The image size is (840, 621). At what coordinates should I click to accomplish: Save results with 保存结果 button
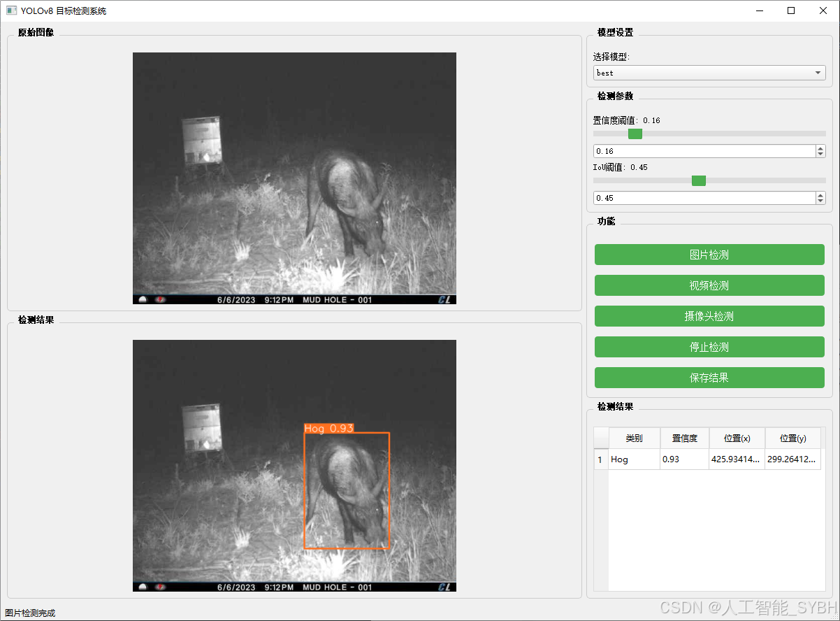click(709, 378)
